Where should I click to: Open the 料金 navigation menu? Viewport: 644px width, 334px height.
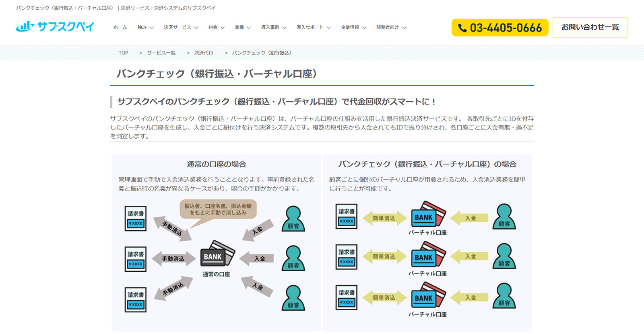click(213, 27)
